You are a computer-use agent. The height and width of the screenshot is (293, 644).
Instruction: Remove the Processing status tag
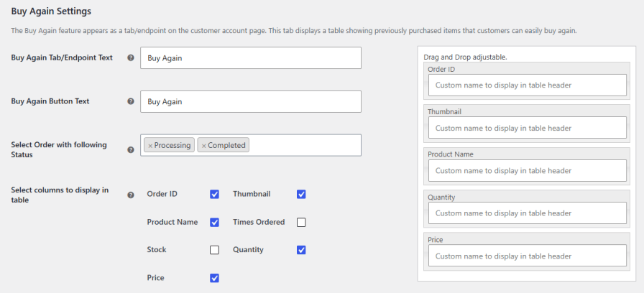pyautogui.click(x=150, y=146)
